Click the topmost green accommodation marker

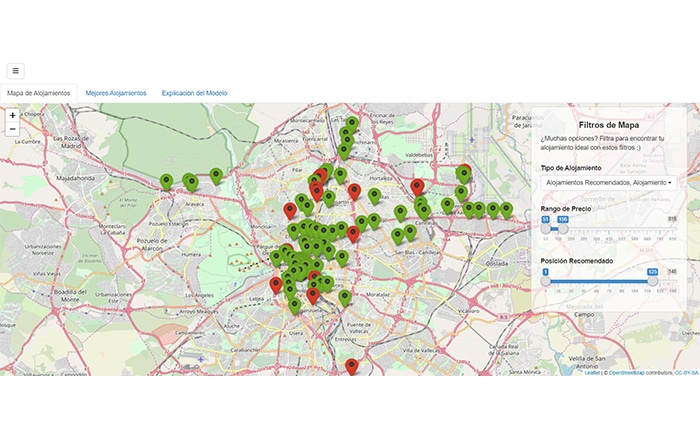(x=352, y=124)
